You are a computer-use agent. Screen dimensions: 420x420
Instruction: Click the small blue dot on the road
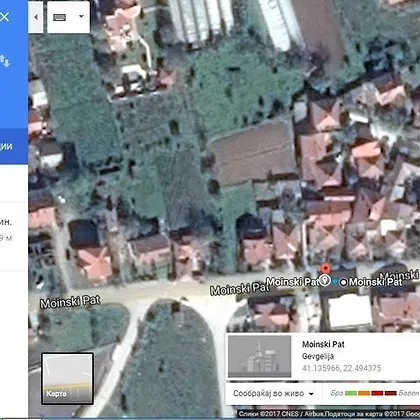(335, 282)
